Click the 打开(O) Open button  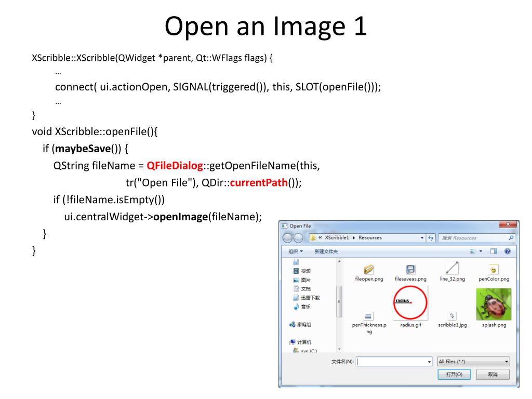tap(454, 374)
